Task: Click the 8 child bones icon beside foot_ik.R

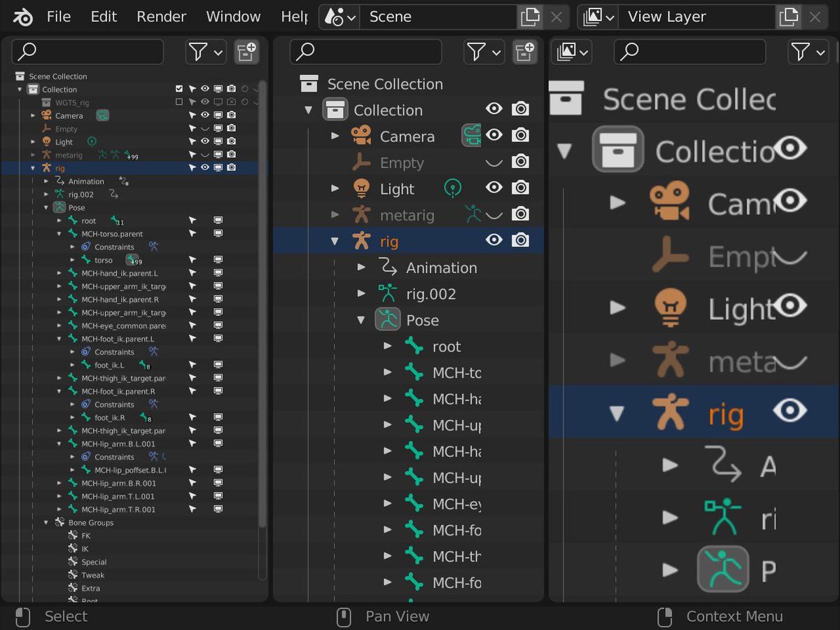Action: pyautogui.click(x=145, y=418)
